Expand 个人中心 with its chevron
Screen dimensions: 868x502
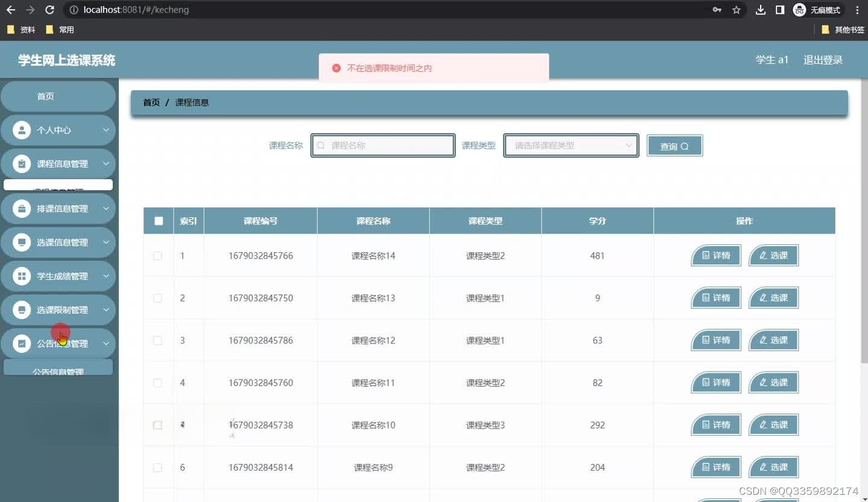tap(105, 130)
